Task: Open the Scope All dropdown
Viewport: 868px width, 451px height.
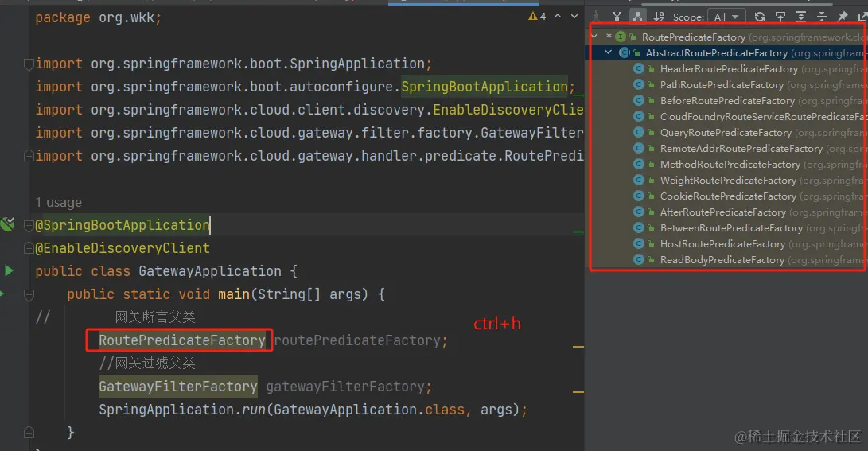Action: click(x=726, y=17)
